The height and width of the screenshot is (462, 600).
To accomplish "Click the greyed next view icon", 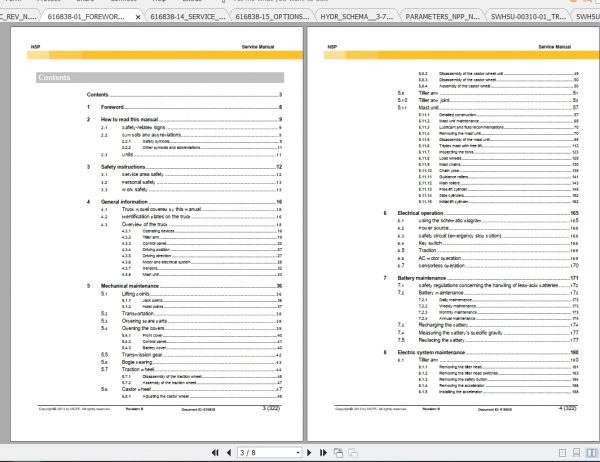I will tap(353, 453).
